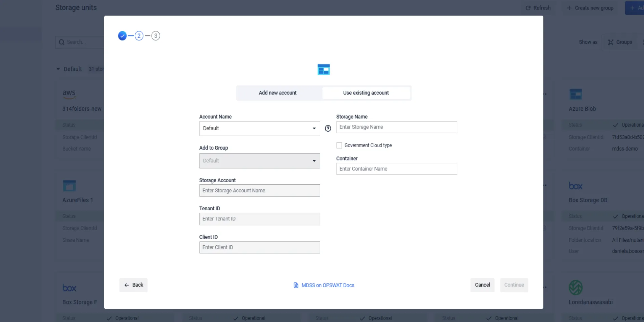Screen dimensions: 644x322
Task: Collapse the Default group expander
Action: click(x=58, y=69)
